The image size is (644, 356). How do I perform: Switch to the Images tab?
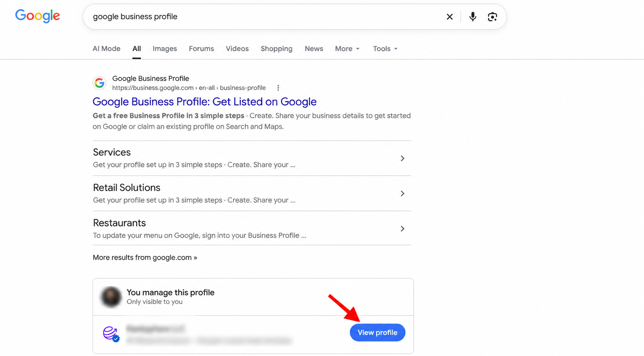165,49
